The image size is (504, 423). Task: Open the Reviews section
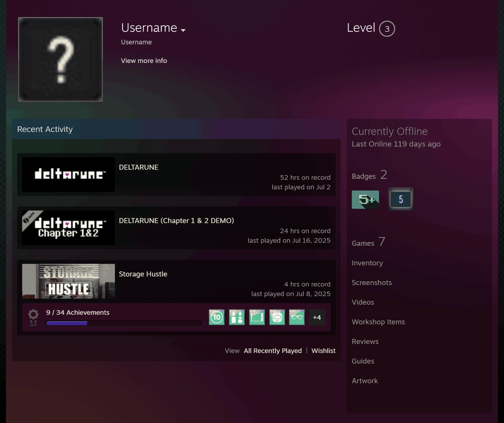coord(365,341)
